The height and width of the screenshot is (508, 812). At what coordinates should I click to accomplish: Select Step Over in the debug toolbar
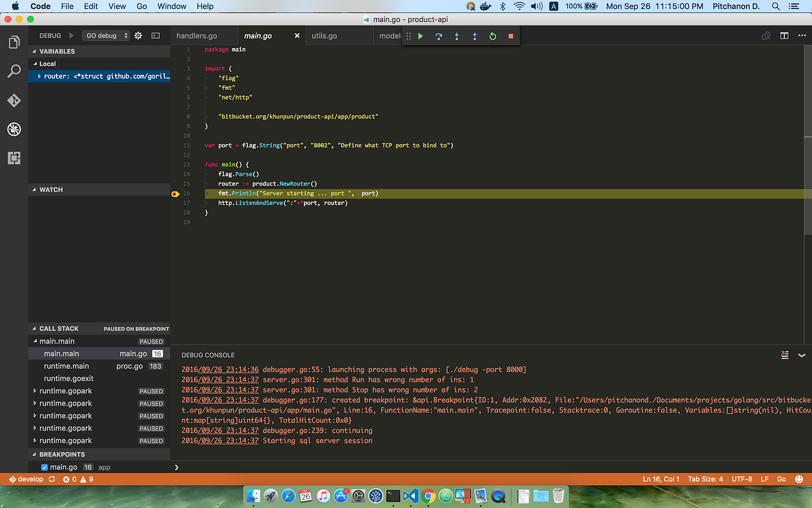(x=438, y=36)
